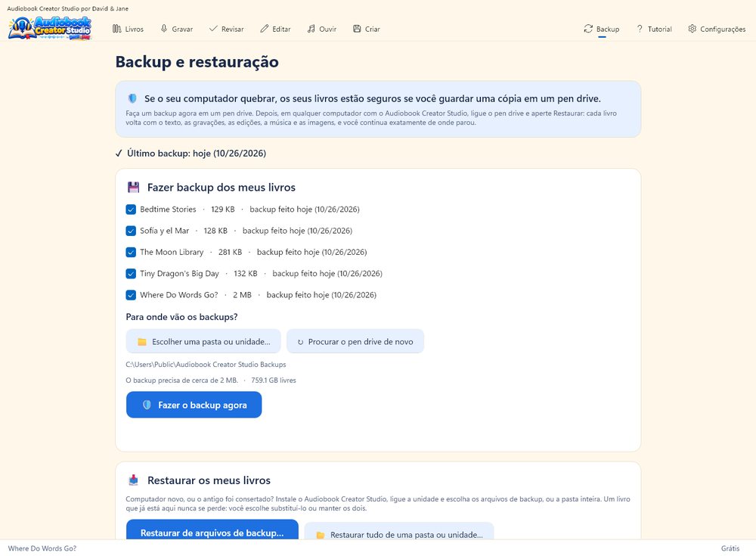Click Restaurar tudo de uma pasta ou unidade
This screenshot has height=556, width=756.
click(399, 531)
